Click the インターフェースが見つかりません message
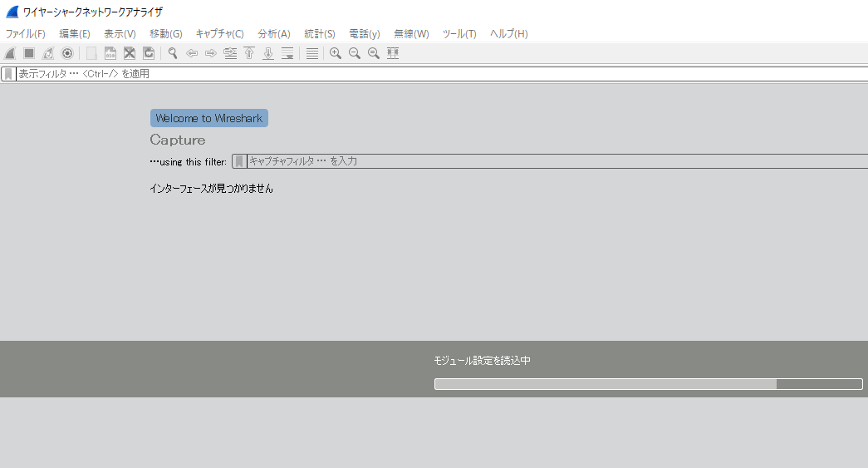Image resolution: width=868 pixels, height=468 pixels. [x=211, y=189]
